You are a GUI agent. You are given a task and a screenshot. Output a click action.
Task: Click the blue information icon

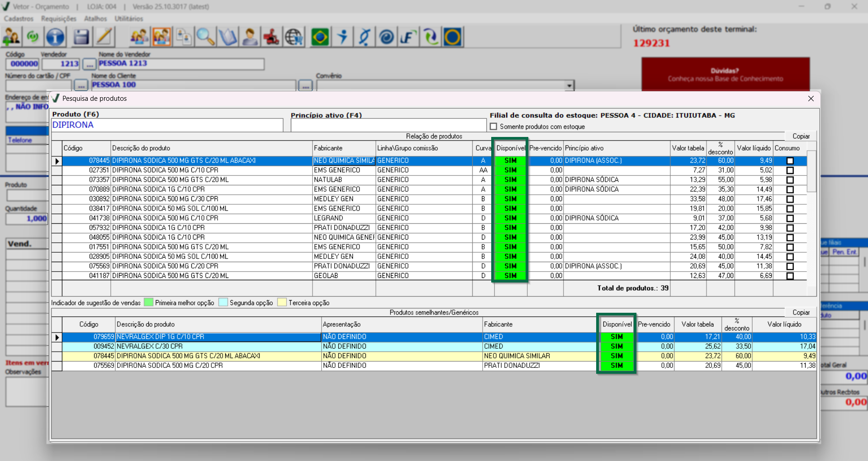point(56,37)
